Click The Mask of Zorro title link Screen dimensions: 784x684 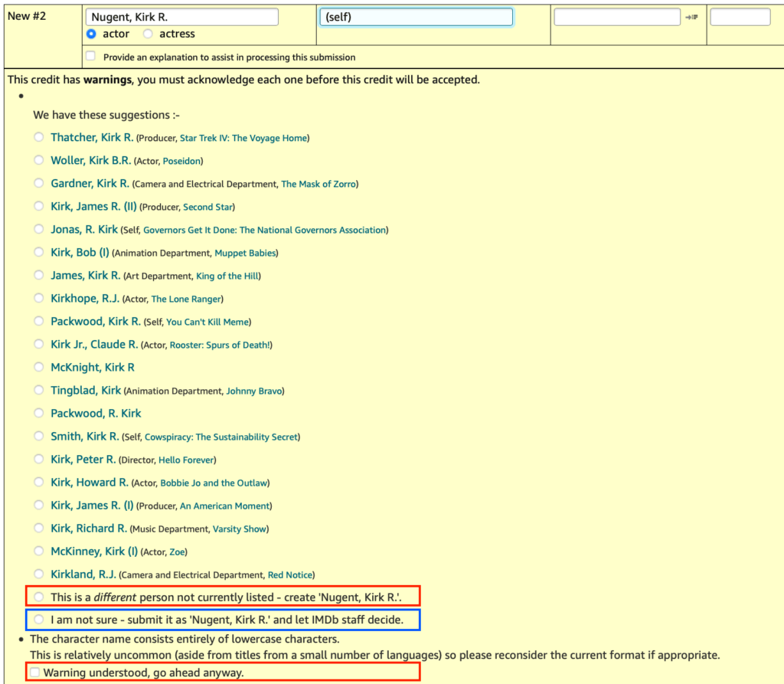click(x=318, y=184)
